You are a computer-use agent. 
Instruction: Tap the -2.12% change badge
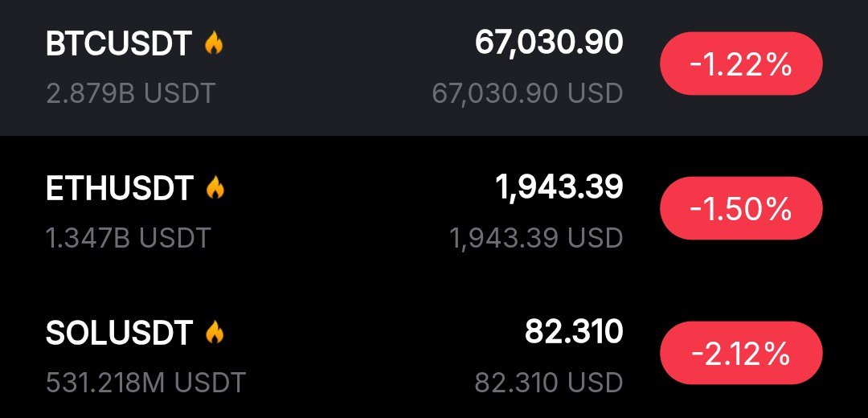(740, 354)
